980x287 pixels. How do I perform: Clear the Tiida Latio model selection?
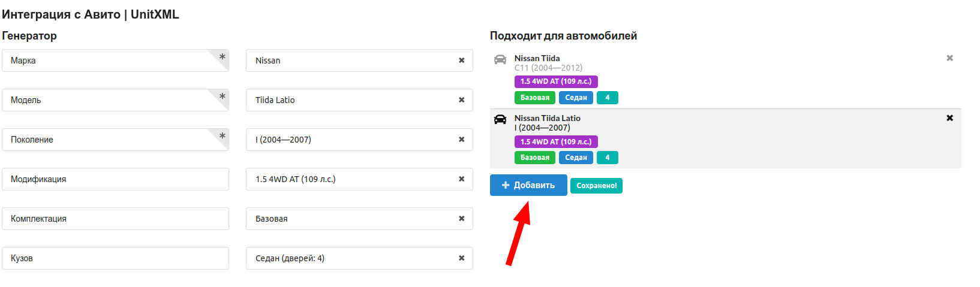click(461, 100)
